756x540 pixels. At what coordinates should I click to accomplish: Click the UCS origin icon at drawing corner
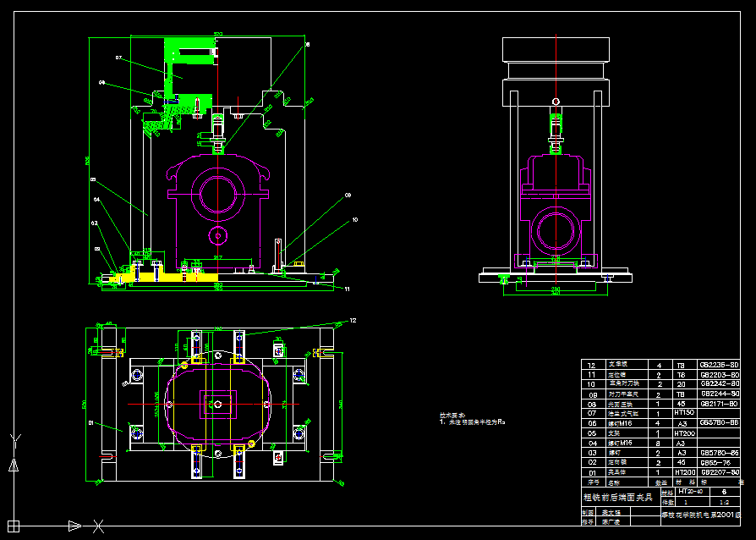click(x=14, y=526)
